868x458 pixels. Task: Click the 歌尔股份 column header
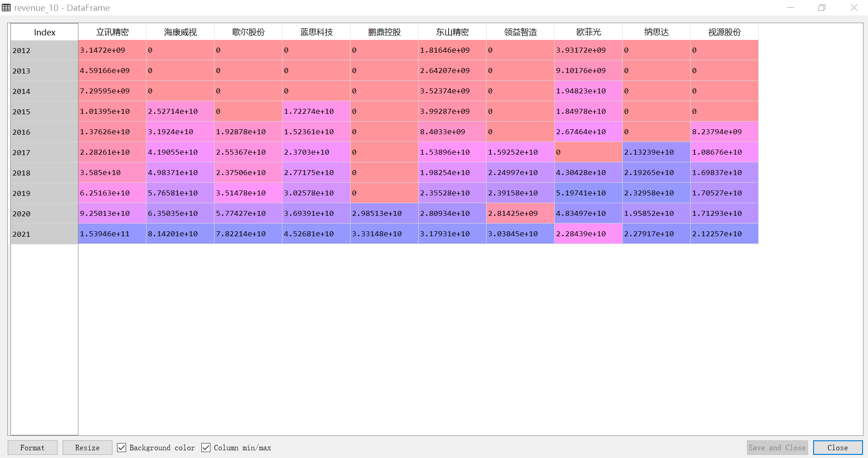pyautogui.click(x=249, y=32)
